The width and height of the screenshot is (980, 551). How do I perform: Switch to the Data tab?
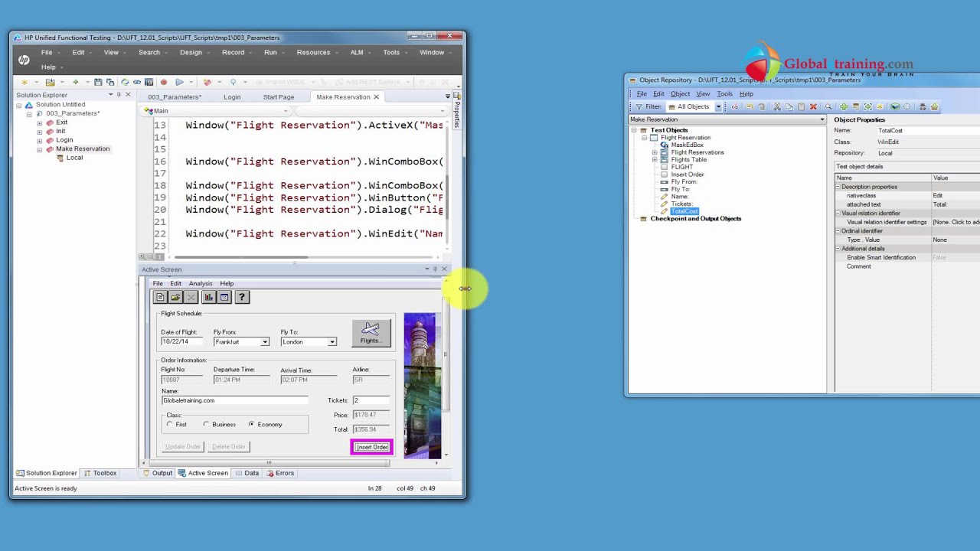point(247,473)
